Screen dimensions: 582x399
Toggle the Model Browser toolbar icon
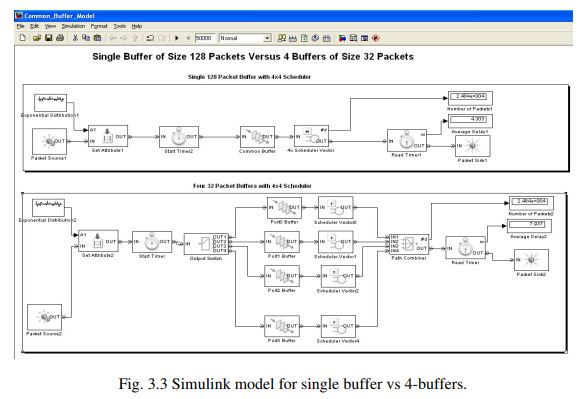[364, 38]
